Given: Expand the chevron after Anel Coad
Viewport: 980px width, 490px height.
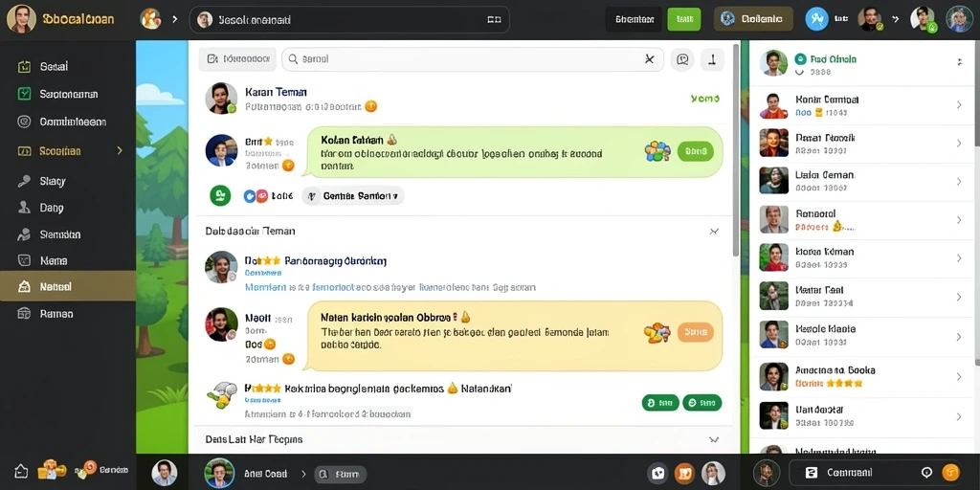Looking at the screenshot, I should point(304,474).
